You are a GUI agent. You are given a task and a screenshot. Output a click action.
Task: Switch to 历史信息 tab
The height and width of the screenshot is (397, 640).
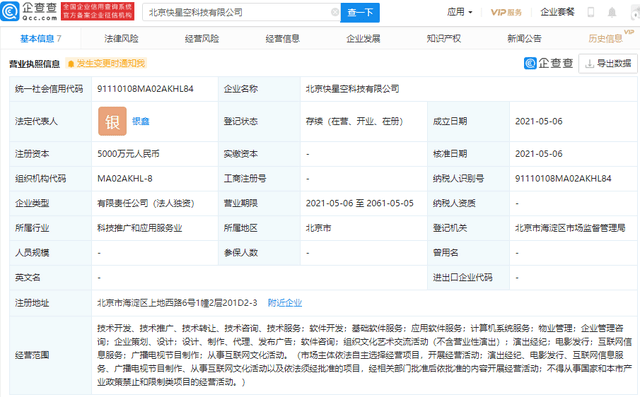pyautogui.click(x=605, y=39)
